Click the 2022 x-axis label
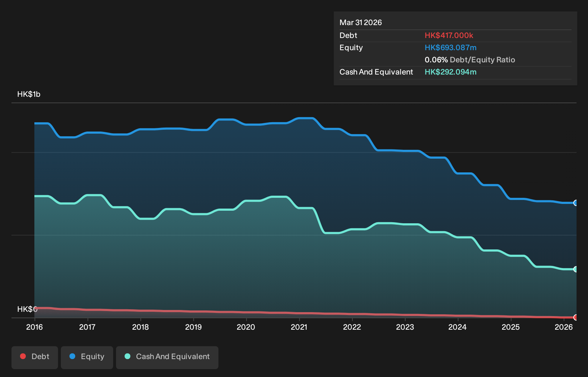The width and height of the screenshot is (588, 377). pyautogui.click(x=352, y=327)
